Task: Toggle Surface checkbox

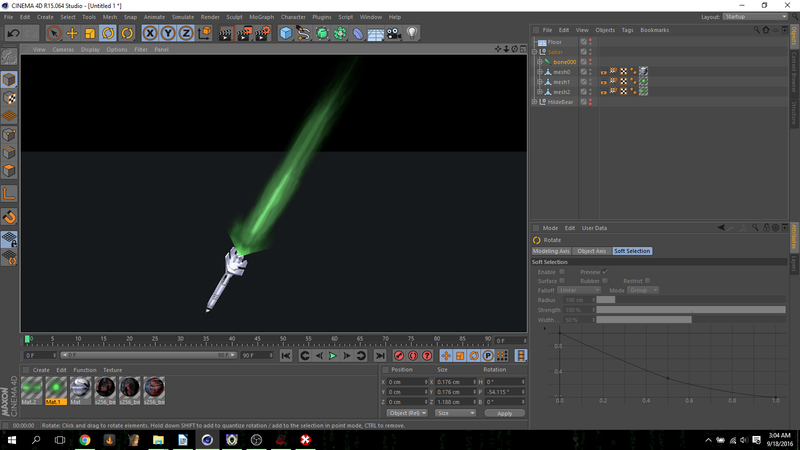Action: pyautogui.click(x=562, y=281)
